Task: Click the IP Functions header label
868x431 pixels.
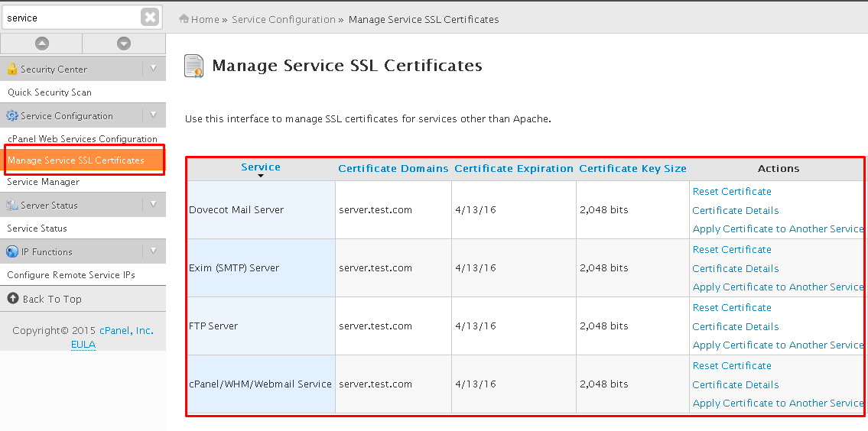Action: tap(47, 251)
